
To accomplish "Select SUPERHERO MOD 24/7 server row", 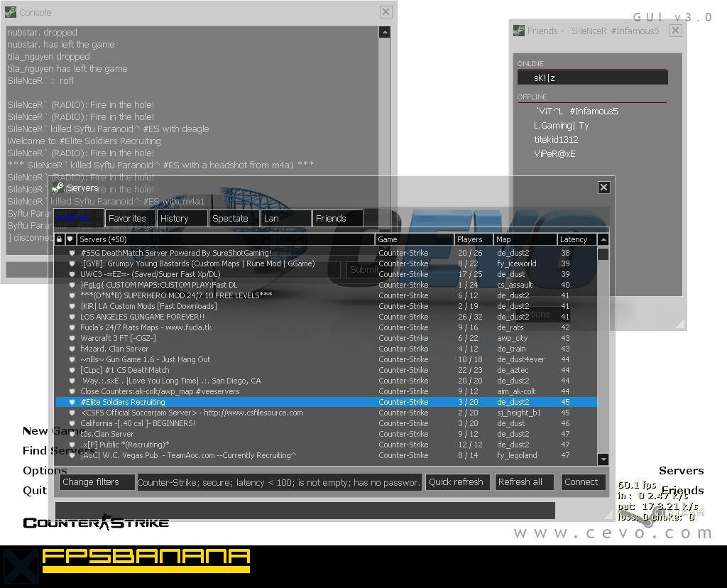I will (327, 295).
